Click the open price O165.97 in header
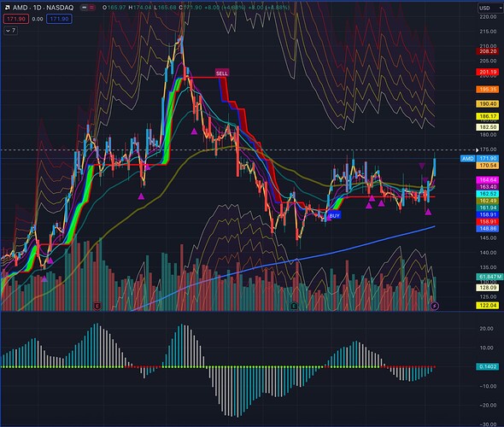The height and width of the screenshot is (427, 504). [114, 8]
